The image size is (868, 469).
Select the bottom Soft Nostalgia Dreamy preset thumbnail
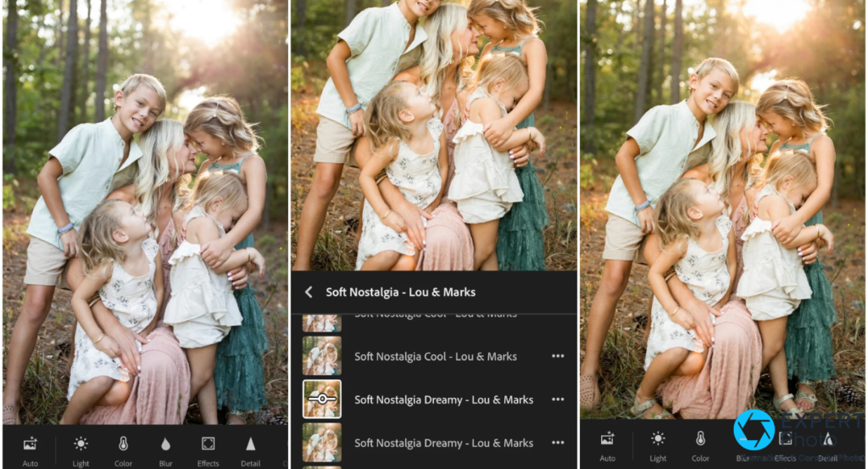[322, 443]
